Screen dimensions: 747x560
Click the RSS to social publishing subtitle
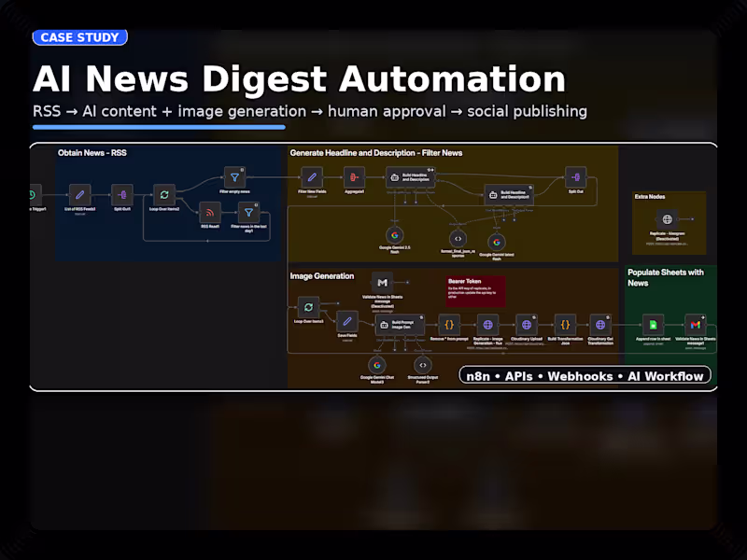(310, 111)
